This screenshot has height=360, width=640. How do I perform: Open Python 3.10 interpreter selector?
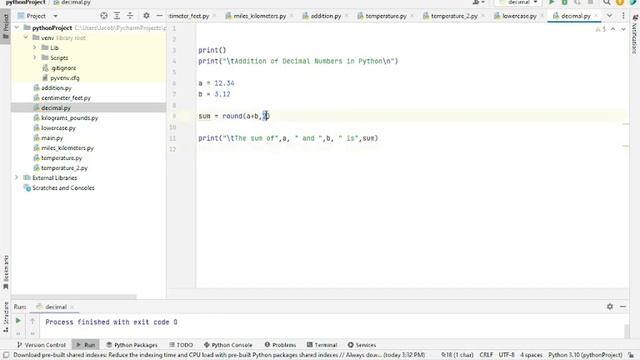[585, 355]
